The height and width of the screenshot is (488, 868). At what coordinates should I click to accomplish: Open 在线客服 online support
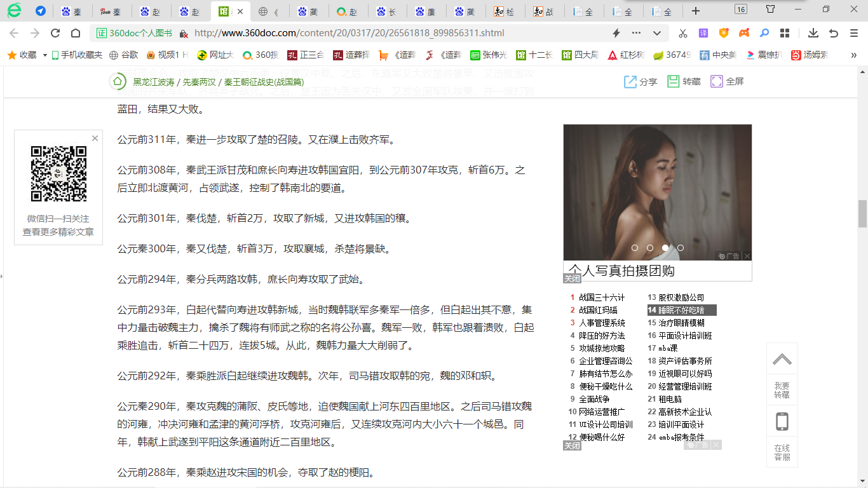[x=782, y=452]
